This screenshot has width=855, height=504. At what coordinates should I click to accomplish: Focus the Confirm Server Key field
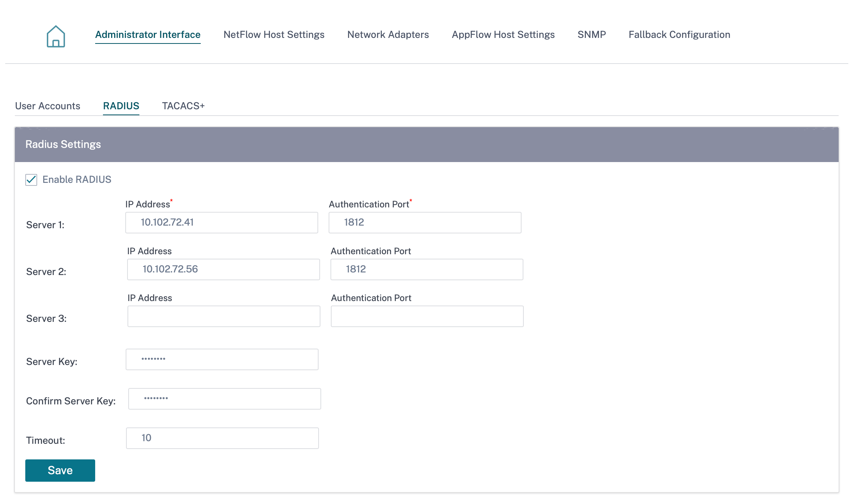coord(225,399)
